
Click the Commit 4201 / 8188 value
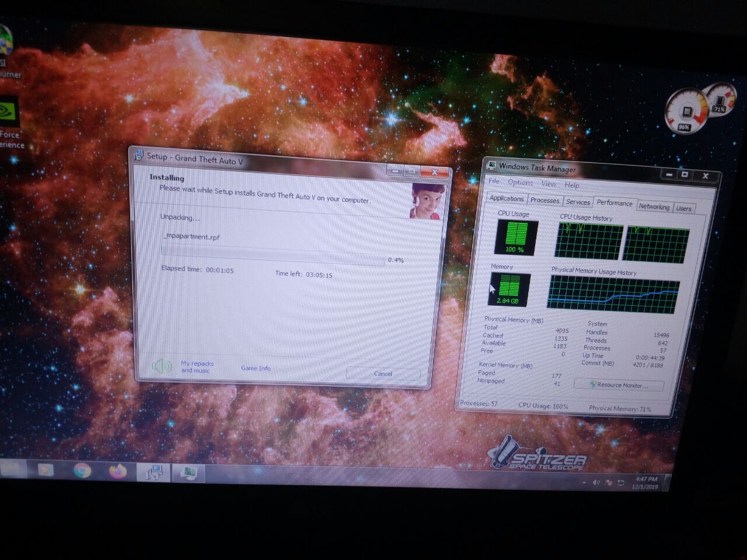(648, 365)
